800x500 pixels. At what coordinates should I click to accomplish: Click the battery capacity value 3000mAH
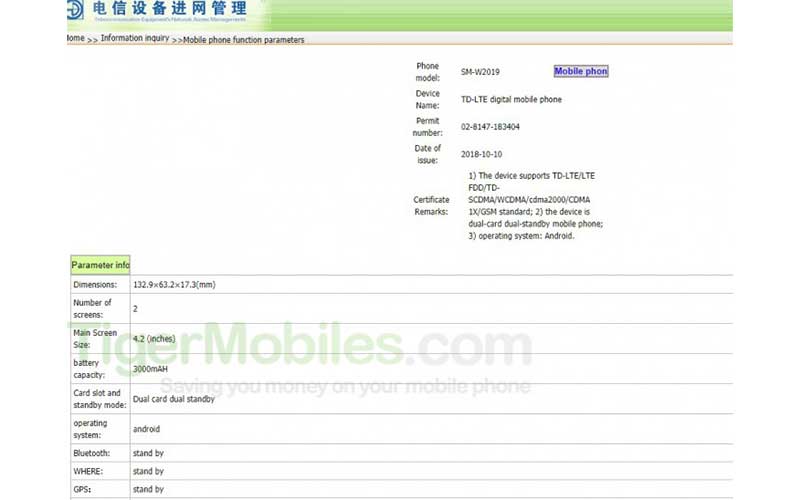click(x=150, y=368)
